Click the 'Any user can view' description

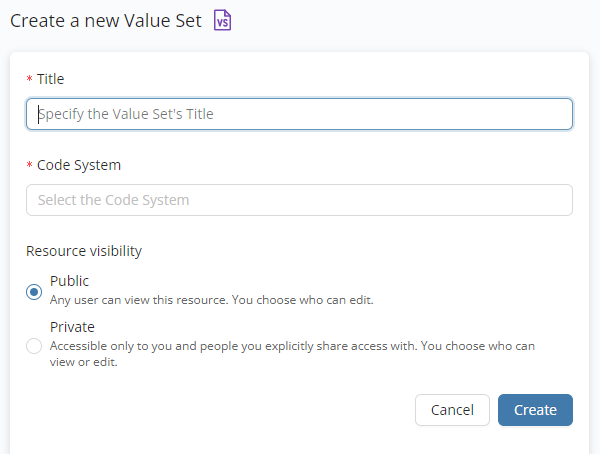click(211, 299)
